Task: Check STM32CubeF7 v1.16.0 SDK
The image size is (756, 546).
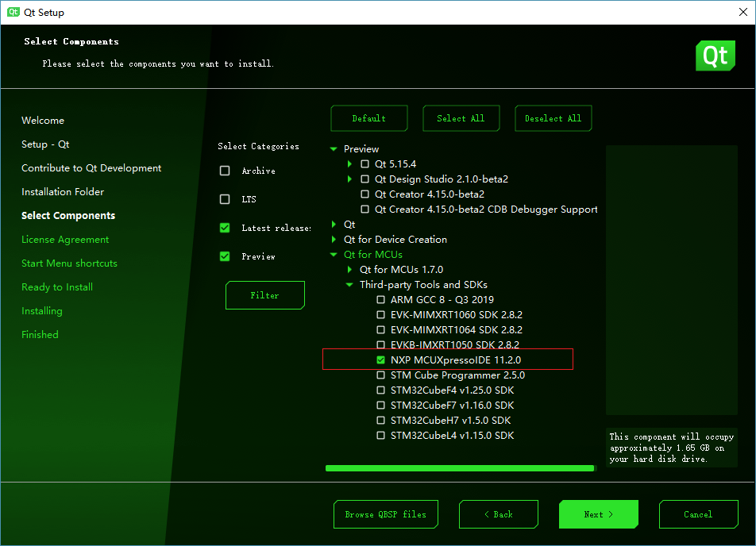Action: [381, 406]
